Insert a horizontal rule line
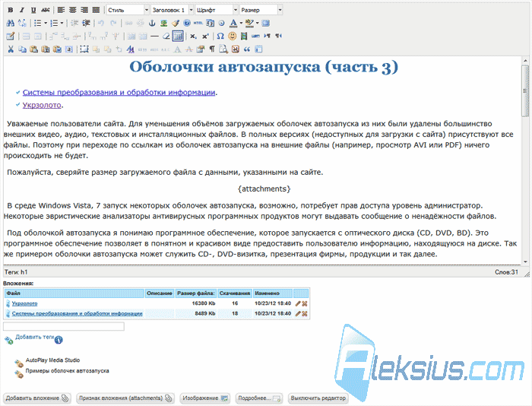Viewport: 532px width, 406px height. pos(155,36)
